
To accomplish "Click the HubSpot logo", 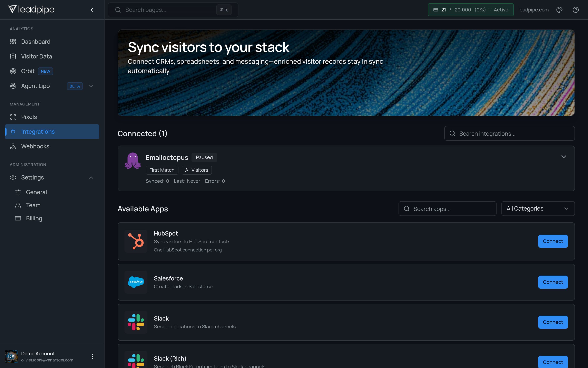I will (x=136, y=241).
